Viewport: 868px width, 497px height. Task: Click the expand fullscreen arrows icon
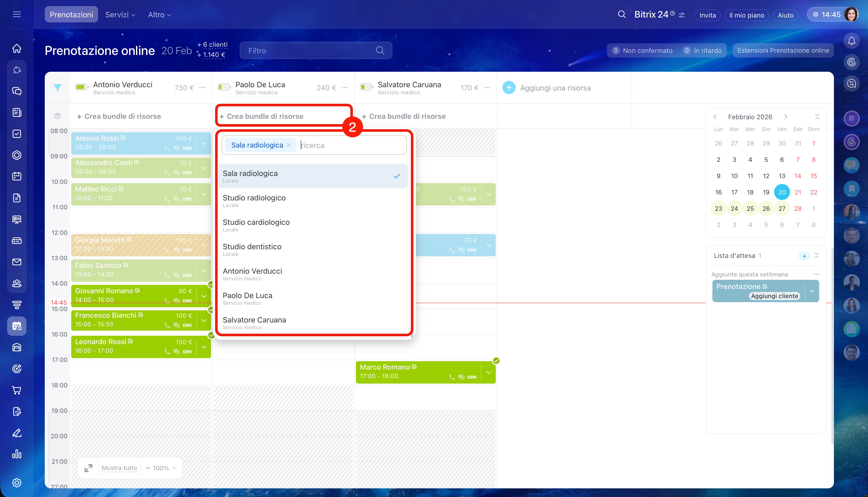coord(88,468)
